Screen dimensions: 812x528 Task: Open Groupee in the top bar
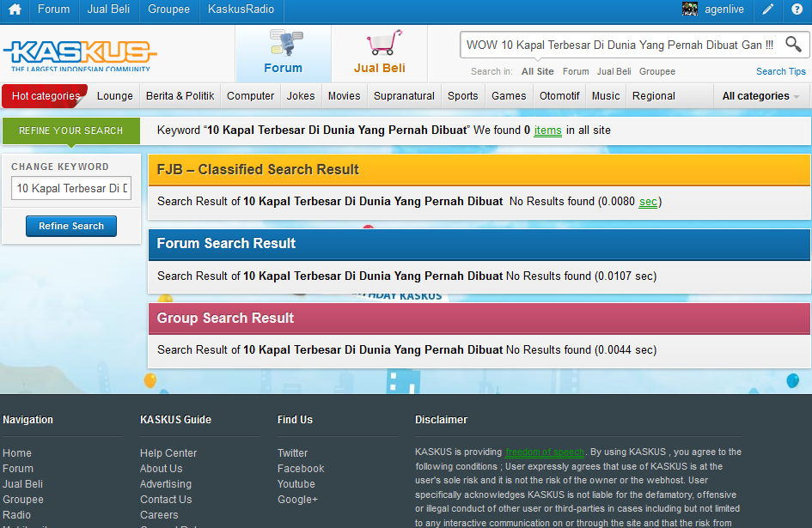[168, 9]
